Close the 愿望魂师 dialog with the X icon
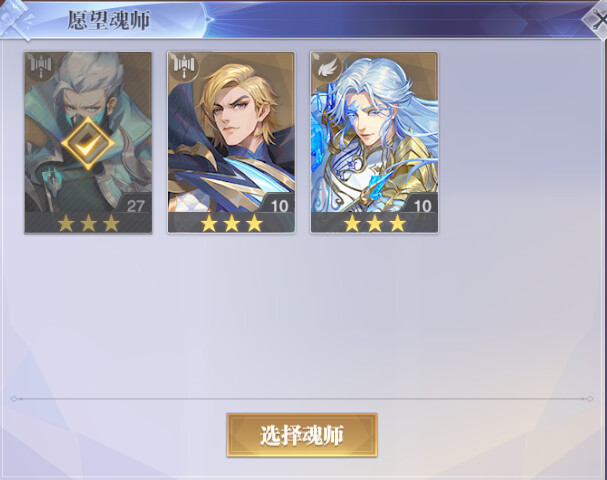 pos(598,20)
